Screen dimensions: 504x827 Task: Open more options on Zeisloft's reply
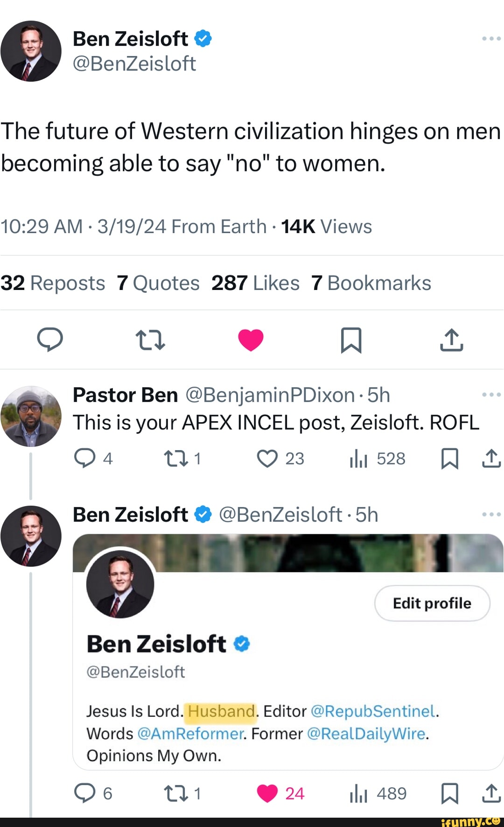tap(491, 515)
